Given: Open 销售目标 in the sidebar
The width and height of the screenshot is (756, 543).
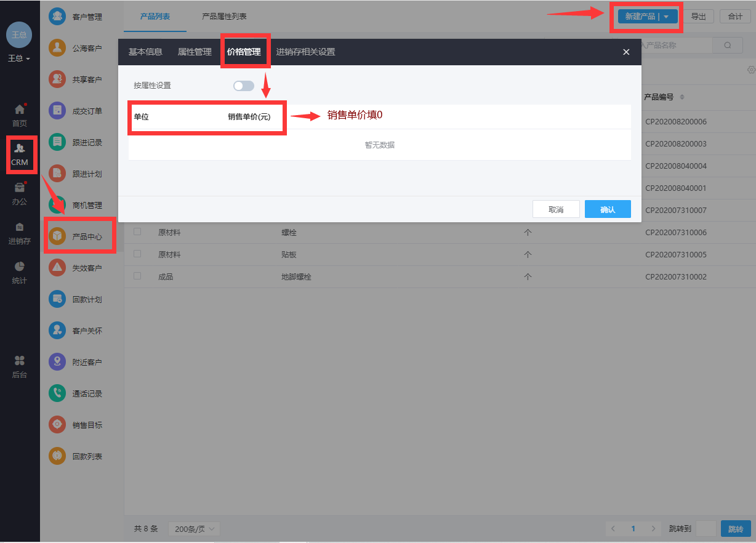Looking at the screenshot, I should coord(75,425).
